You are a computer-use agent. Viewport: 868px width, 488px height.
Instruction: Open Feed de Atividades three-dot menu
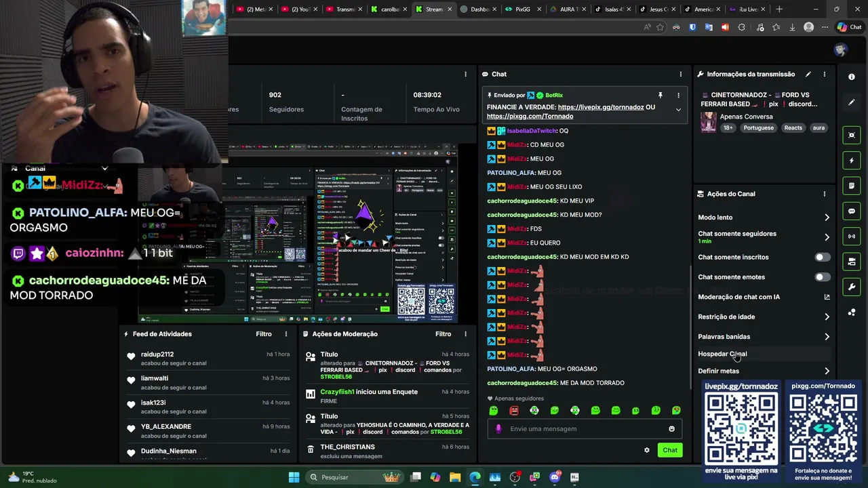(286, 334)
